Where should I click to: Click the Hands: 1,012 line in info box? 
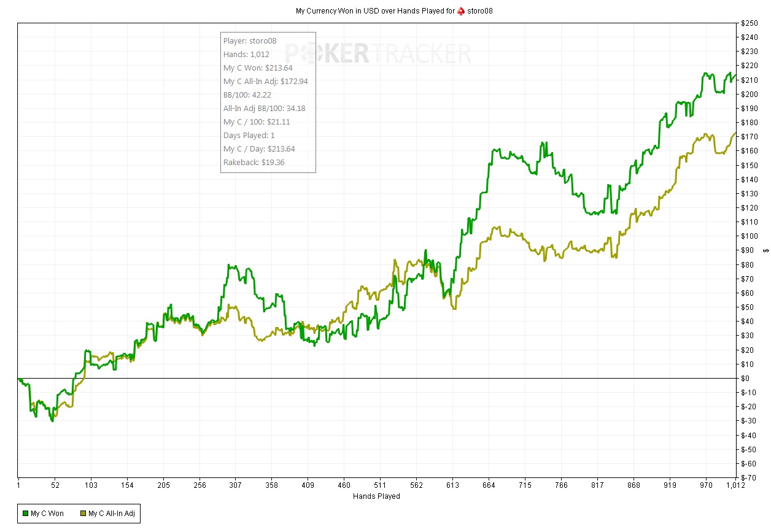[246, 55]
